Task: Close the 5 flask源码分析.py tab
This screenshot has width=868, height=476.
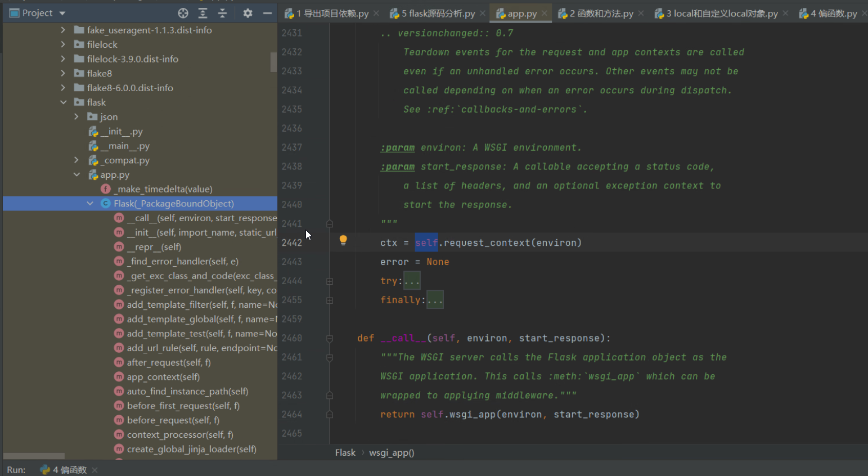Action: coord(483,14)
